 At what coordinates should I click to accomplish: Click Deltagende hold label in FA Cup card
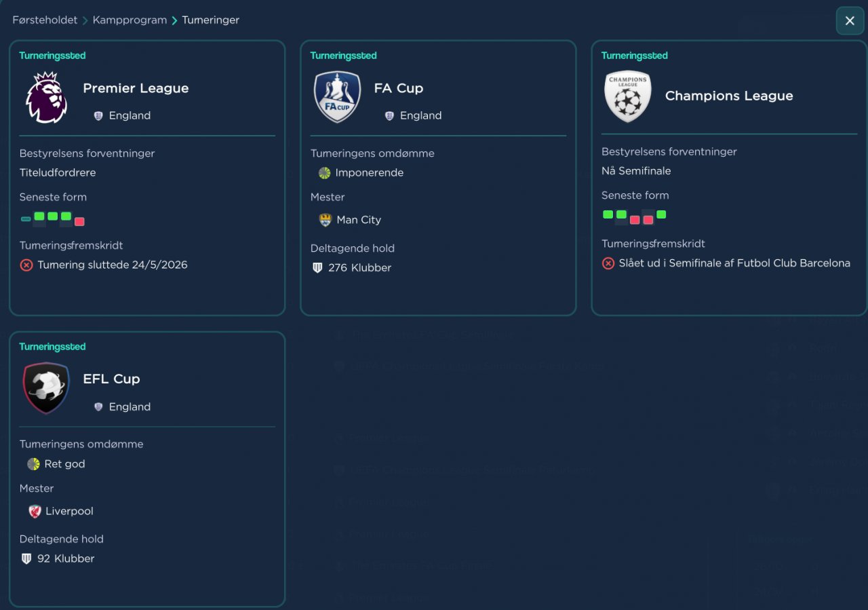click(353, 248)
